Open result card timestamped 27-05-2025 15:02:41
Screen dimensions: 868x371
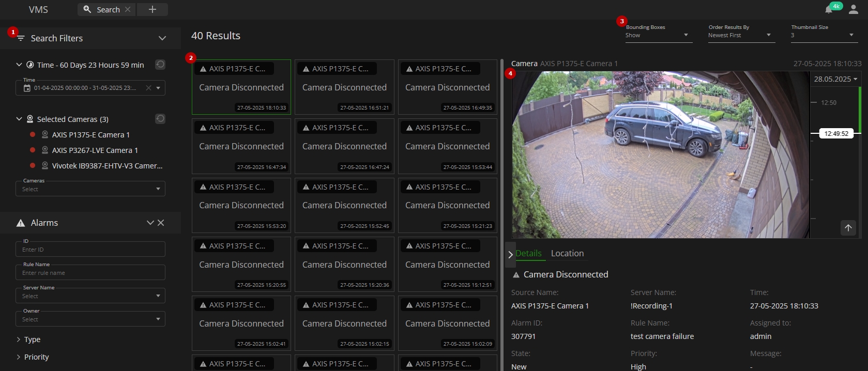pos(241,323)
